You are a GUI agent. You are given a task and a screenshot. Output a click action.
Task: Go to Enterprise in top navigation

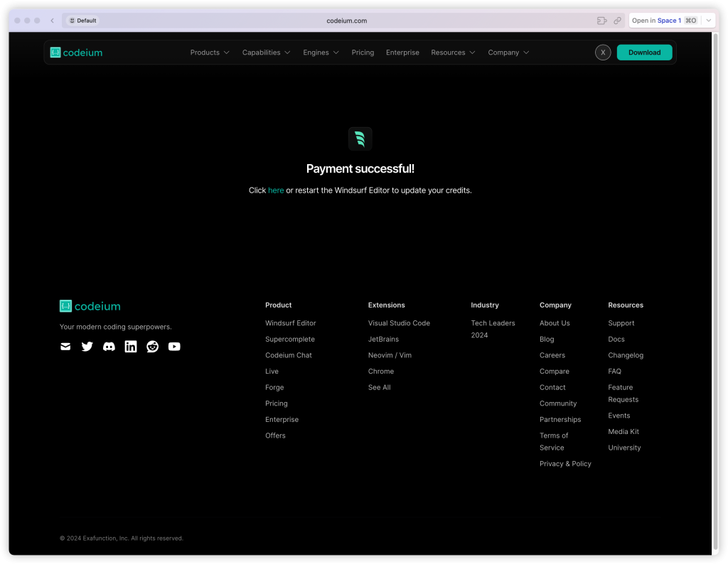pyautogui.click(x=402, y=53)
